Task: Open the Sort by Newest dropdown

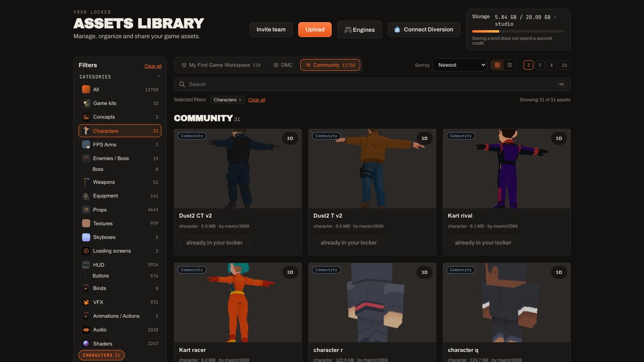Action: coord(460,65)
